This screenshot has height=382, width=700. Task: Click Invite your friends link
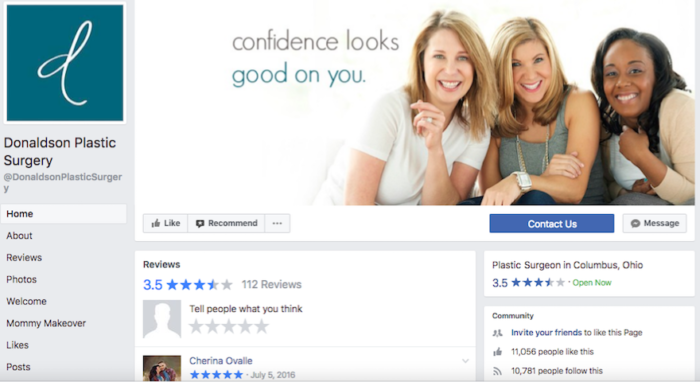[x=546, y=332]
